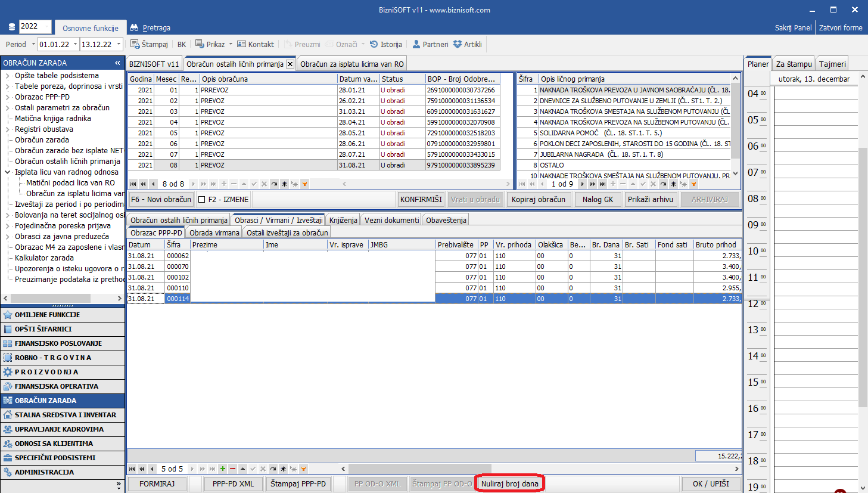
Task: Expand the Opšte tabele podsistema tree node
Action: point(8,76)
